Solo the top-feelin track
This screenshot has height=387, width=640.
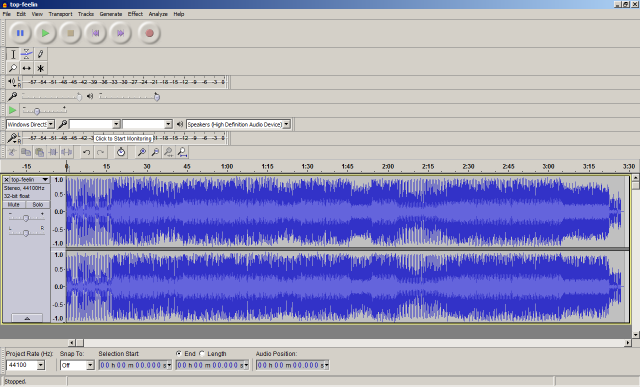(x=38, y=205)
